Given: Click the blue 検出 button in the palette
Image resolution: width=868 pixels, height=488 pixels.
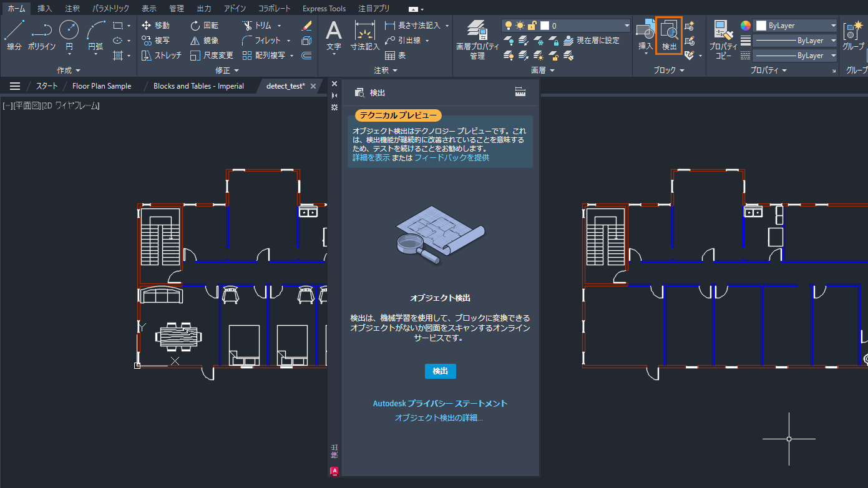Looking at the screenshot, I should pos(441,371).
